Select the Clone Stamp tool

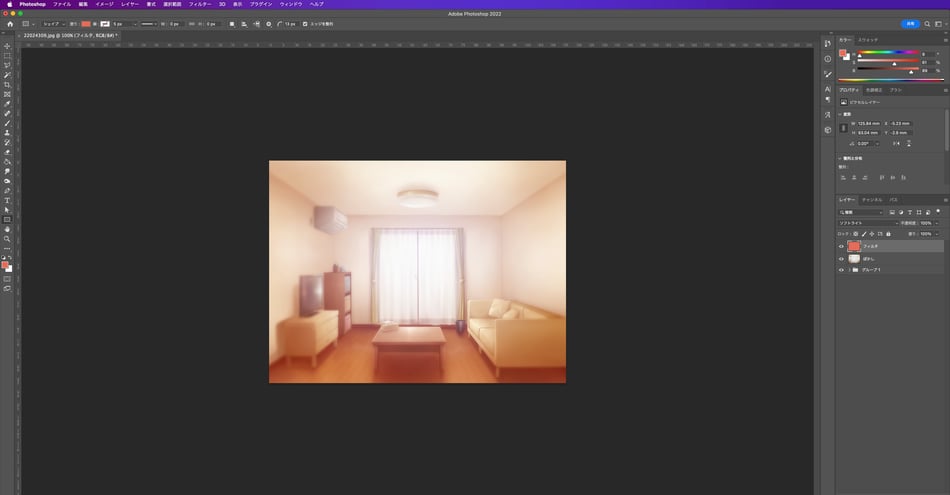[x=7, y=133]
